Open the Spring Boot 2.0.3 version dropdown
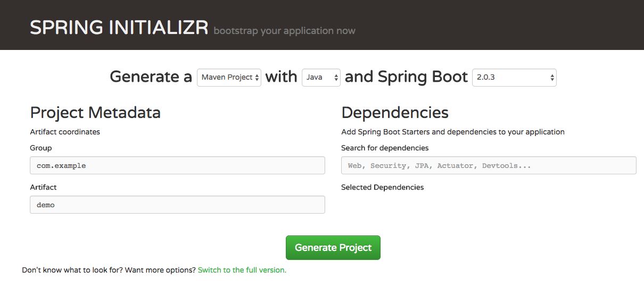644x287 pixels. [x=514, y=78]
